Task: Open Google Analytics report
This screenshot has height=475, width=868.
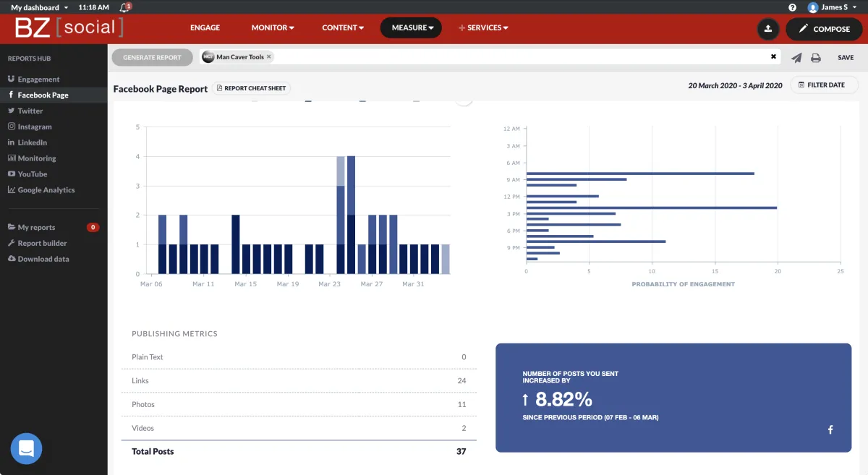Action: [46, 190]
